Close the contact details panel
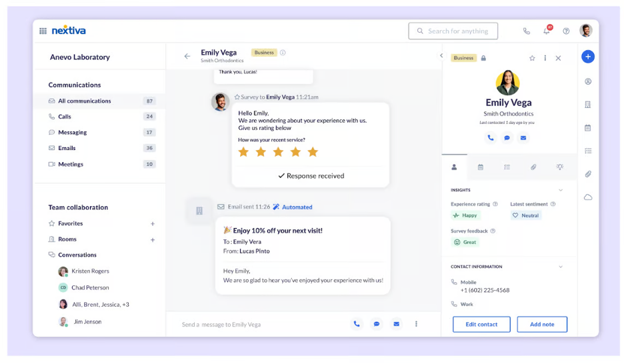The width and height of the screenshot is (624, 364). click(x=559, y=58)
